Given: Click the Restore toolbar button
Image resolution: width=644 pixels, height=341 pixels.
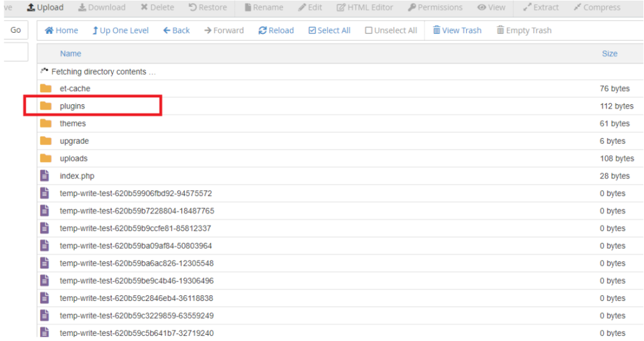Looking at the screenshot, I should tap(208, 8).
